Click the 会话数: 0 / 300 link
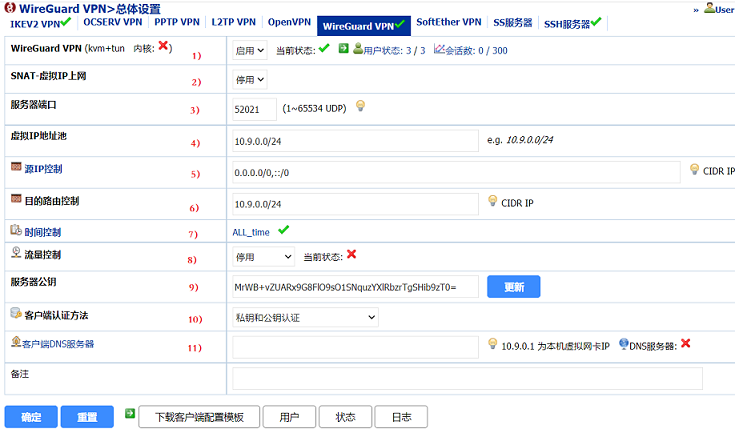Viewport: 735px width, 433px height. (476, 51)
